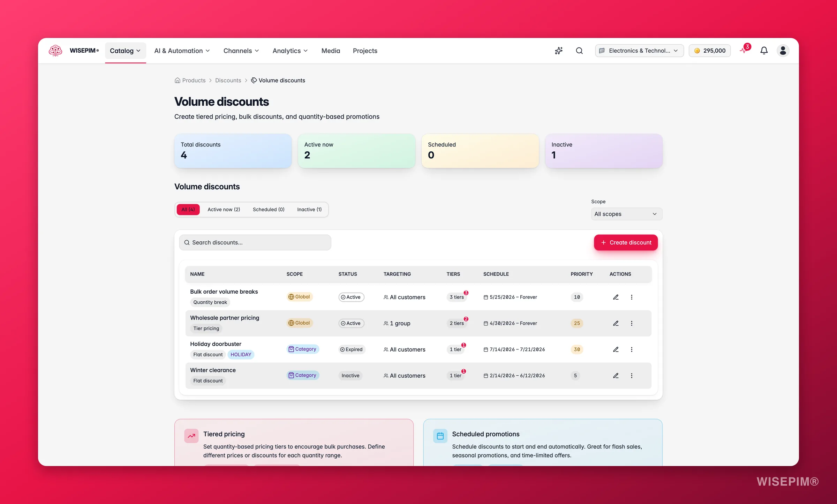This screenshot has width=837, height=504.
Task: Click the Total discounts summary card
Action: [233, 151]
